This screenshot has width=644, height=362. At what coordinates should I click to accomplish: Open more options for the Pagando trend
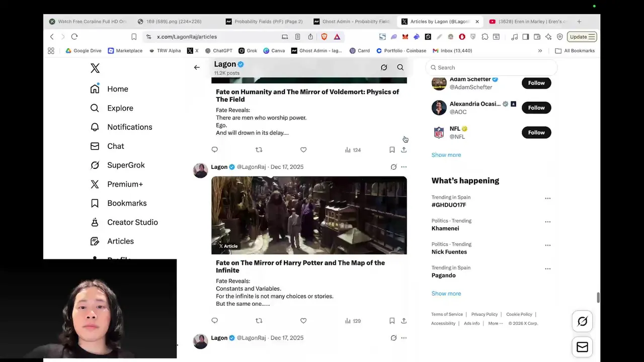point(548,269)
